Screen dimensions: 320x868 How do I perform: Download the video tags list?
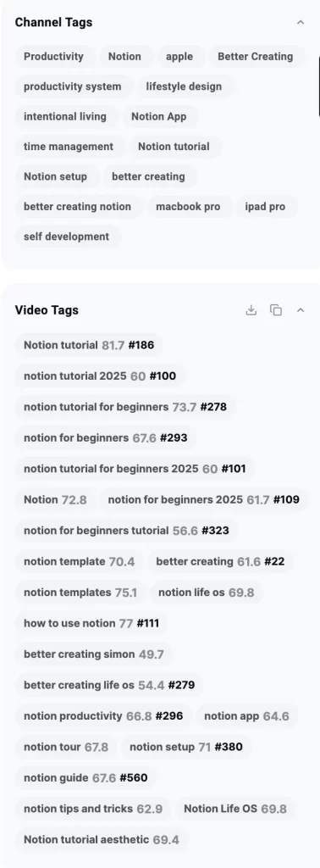(x=251, y=310)
